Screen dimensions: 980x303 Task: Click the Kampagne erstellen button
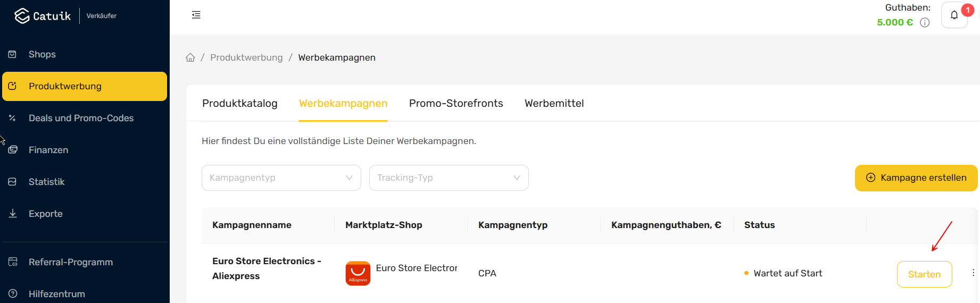(916, 178)
